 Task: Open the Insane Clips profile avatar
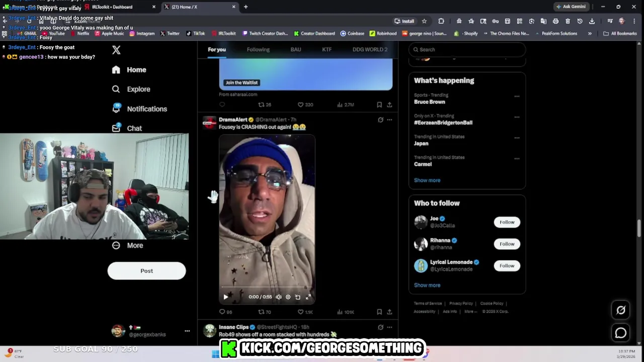pyautogui.click(x=210, y=331)
